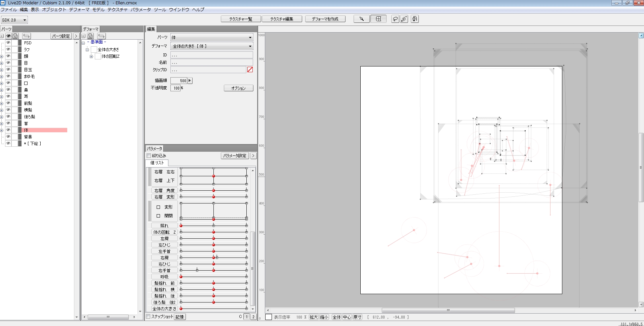Open more options arrow beside パーツ設定

click(76, 36)
